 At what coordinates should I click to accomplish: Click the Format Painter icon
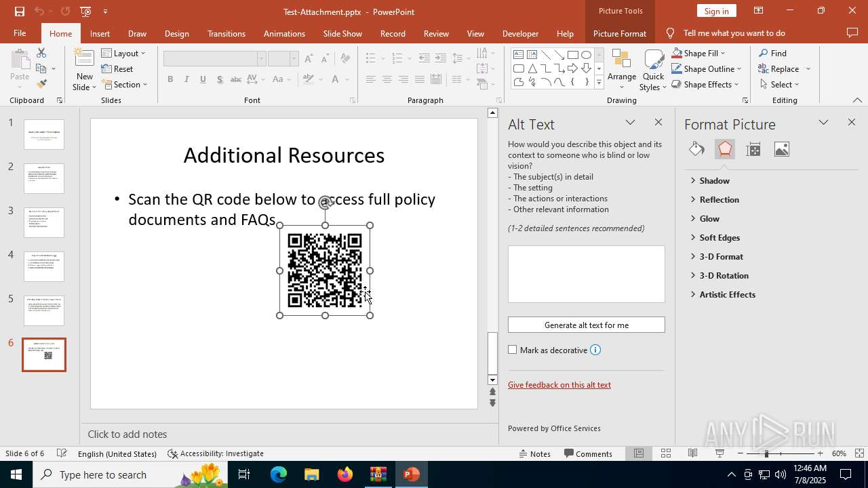coord(41,84)
